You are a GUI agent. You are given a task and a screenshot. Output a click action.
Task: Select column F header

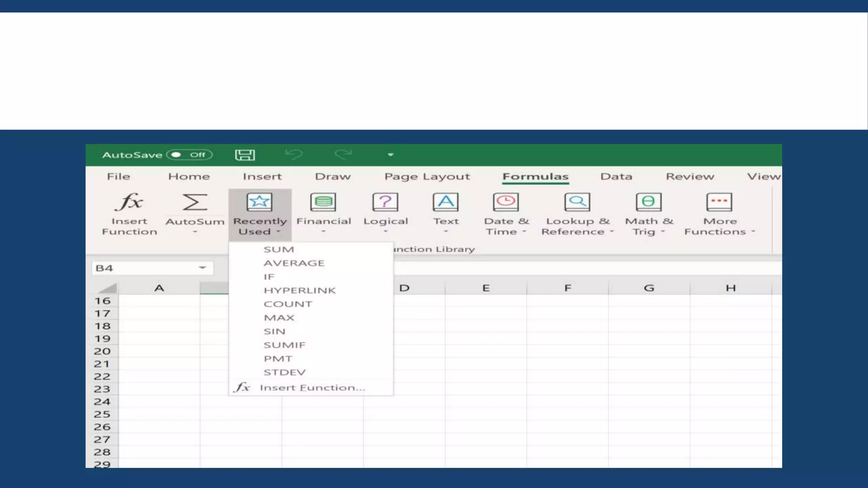pyautogui.click(x=568, y=288)
